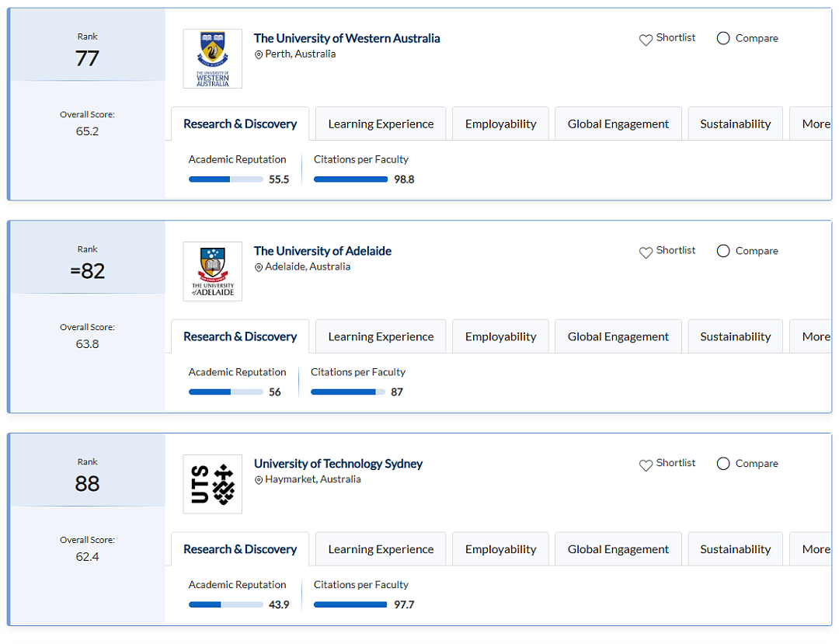
Task: Click the location pin beside Haymarket, Australia
Action: pos(259,480)
